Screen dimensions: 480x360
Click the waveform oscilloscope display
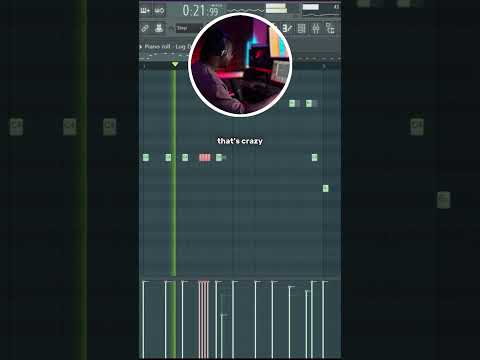[246, 10]
